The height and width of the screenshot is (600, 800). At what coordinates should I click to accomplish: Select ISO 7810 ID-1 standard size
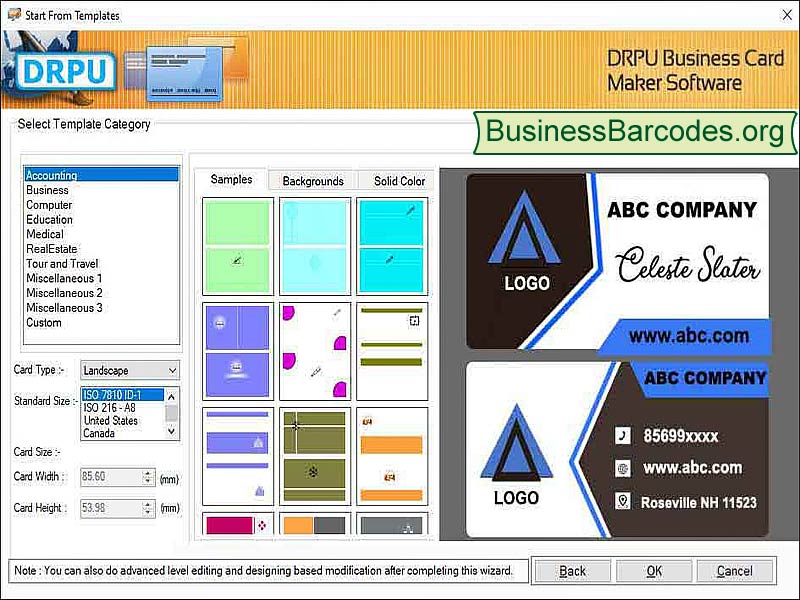(122, 395)
